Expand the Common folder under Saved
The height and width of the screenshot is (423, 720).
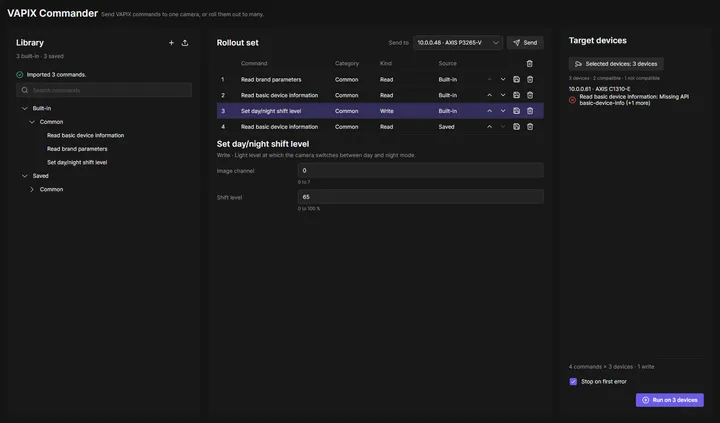pos(32,189)
